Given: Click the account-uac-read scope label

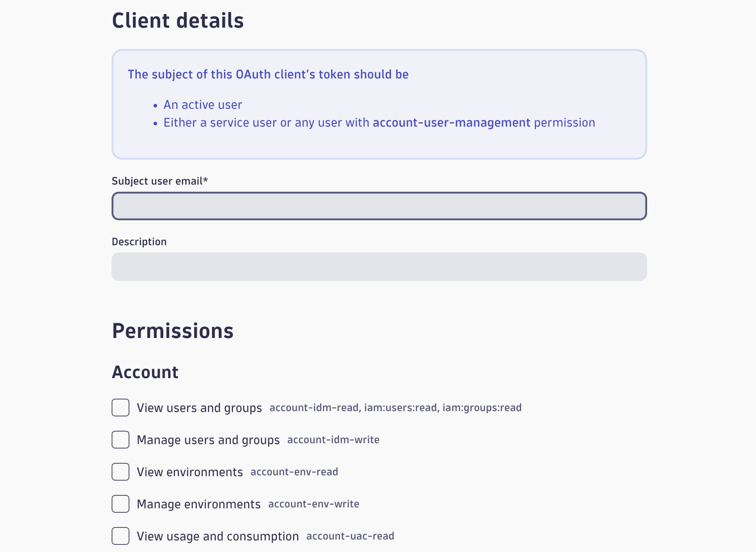Looking at the screenshot, I should click(x=350, y=536).
